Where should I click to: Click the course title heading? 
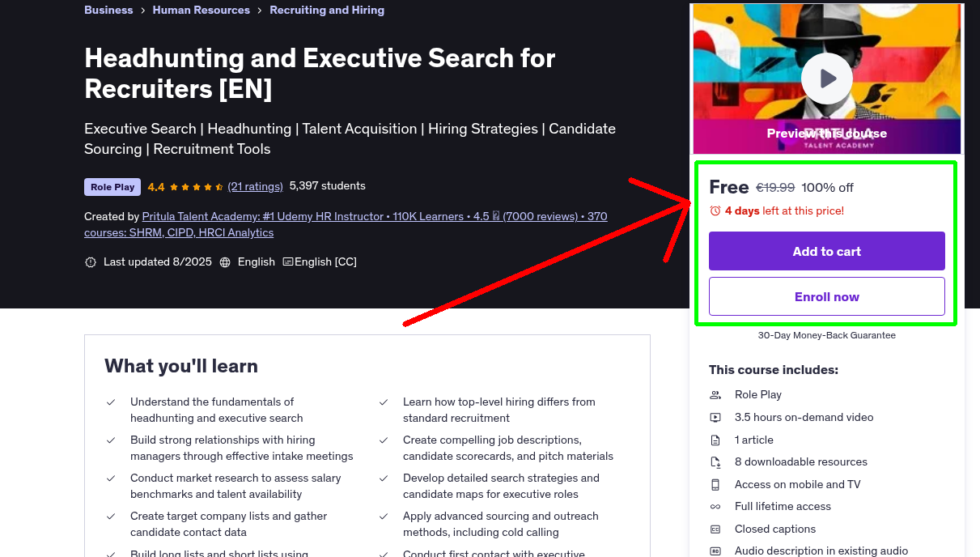pyautogui.click(x=320, y=73)
